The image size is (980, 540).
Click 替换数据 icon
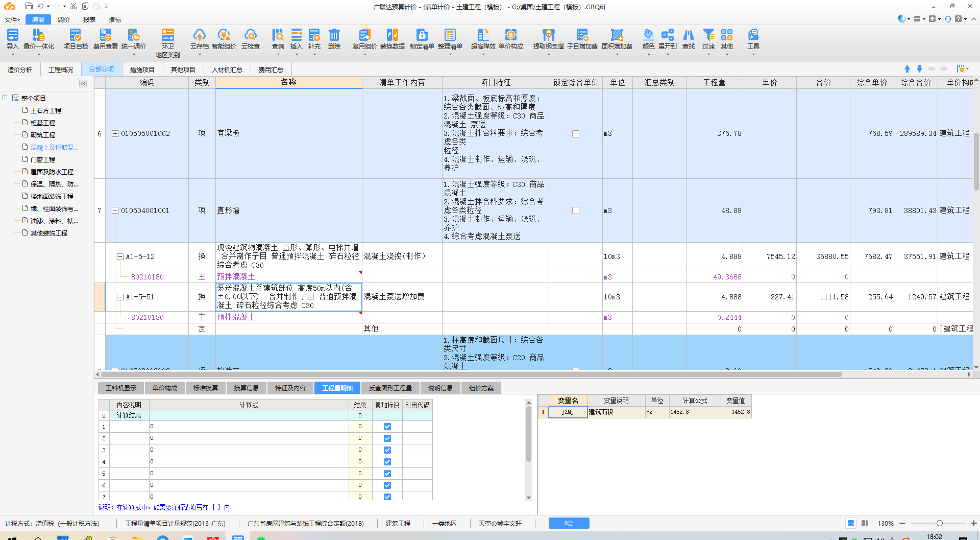tap(392, 39)
